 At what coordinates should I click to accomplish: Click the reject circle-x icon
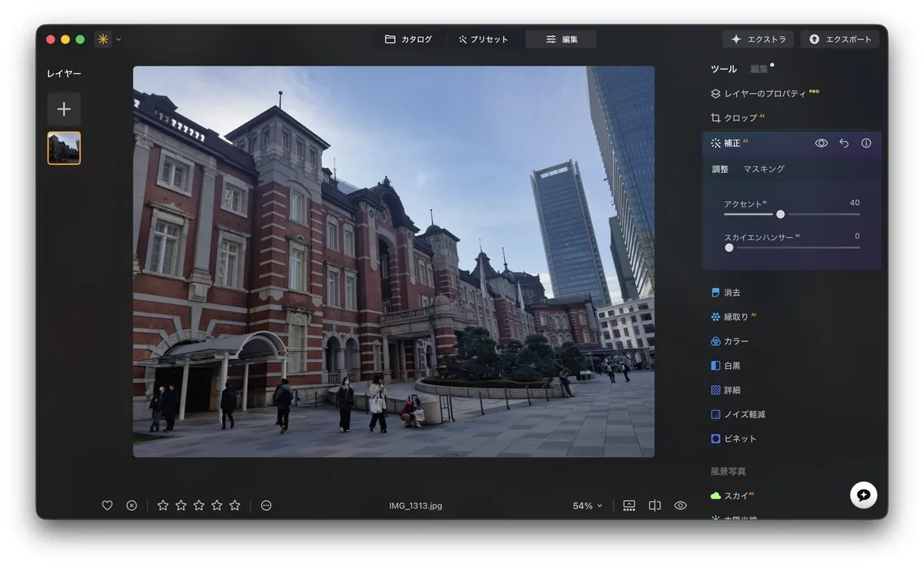(x=132, y=505)
